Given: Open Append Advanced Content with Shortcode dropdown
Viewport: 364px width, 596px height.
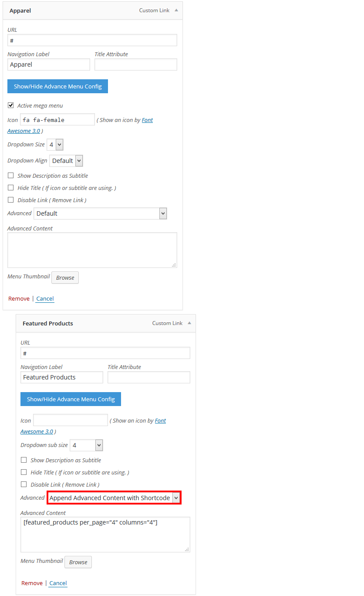Looking at the screenshot, I should [x=114, y=498].
